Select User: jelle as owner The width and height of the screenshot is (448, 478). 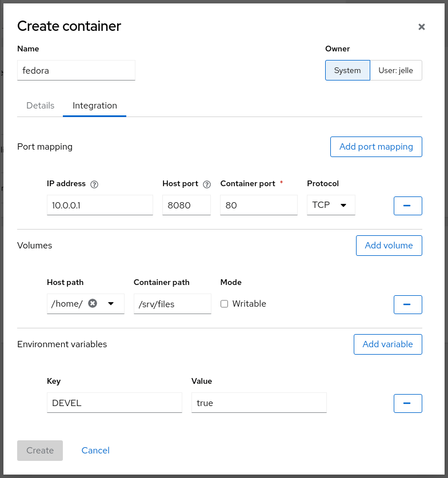395,70
